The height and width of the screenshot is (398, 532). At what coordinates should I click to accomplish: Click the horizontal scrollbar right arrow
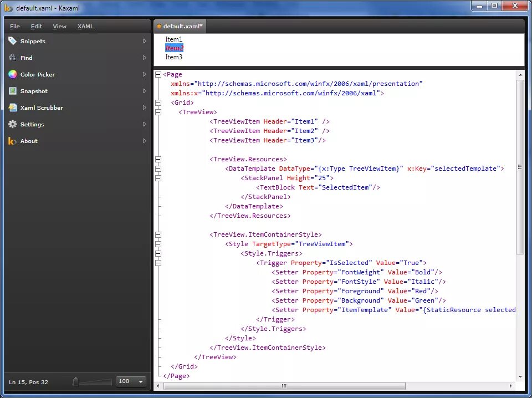point(511,386)
